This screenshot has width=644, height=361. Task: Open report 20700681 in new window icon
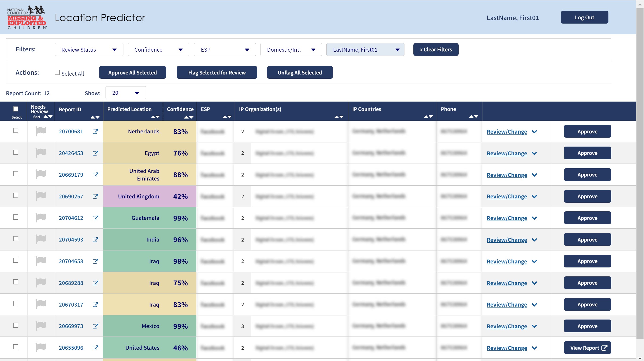click(x=95, y=131)
